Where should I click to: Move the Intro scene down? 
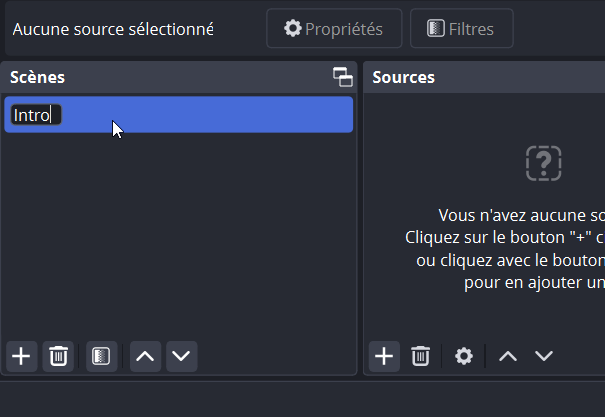[x=180, y=356]
